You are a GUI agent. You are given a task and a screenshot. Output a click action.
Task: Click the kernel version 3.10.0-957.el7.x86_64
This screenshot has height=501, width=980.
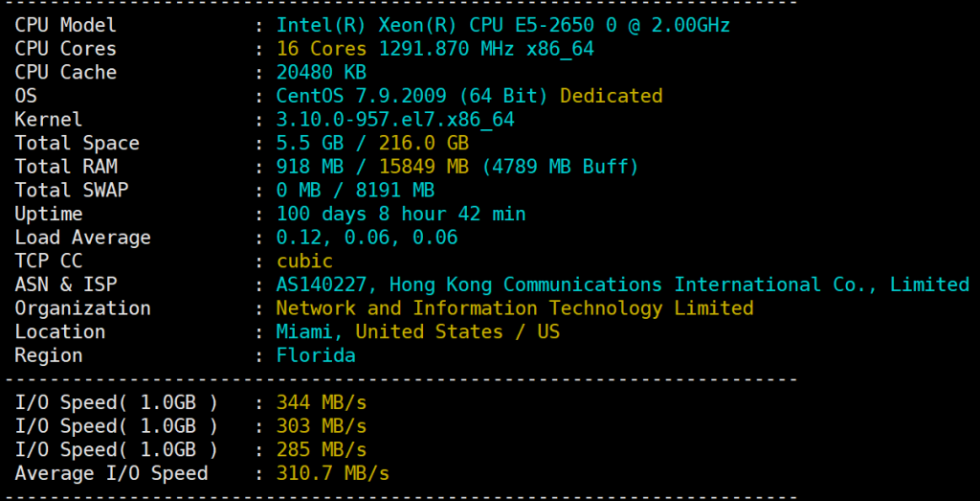coord(395,120)
